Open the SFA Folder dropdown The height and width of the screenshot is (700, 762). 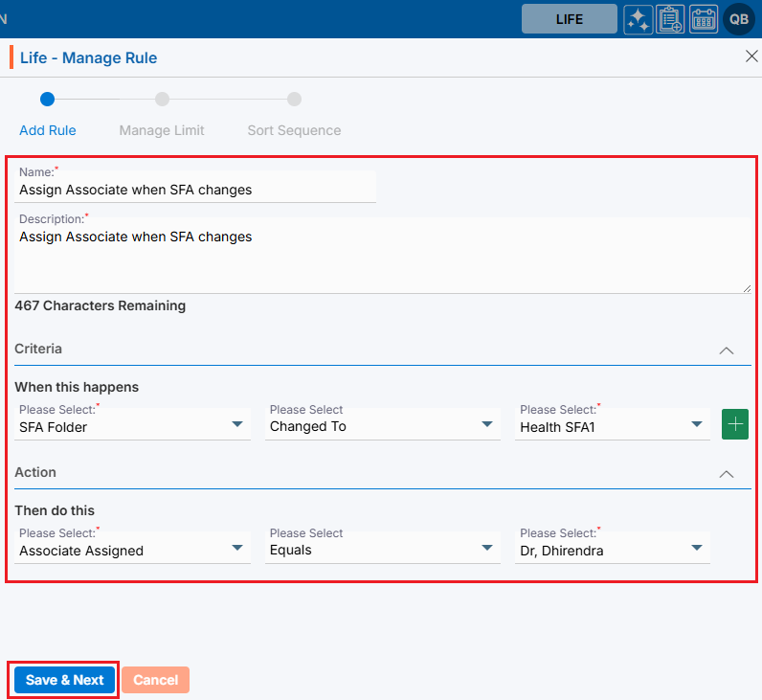[x=132, y=426]
